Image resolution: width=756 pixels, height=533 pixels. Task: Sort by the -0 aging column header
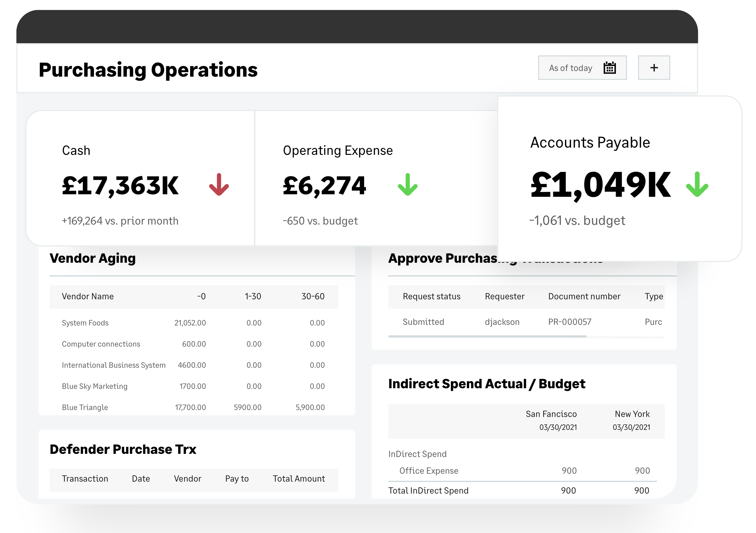click(x=201, y=296)
